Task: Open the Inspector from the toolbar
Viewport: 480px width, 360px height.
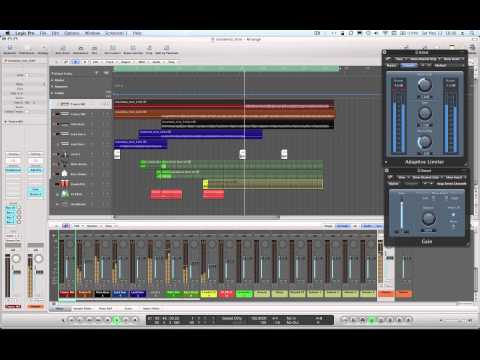Action: click(10, 49)
